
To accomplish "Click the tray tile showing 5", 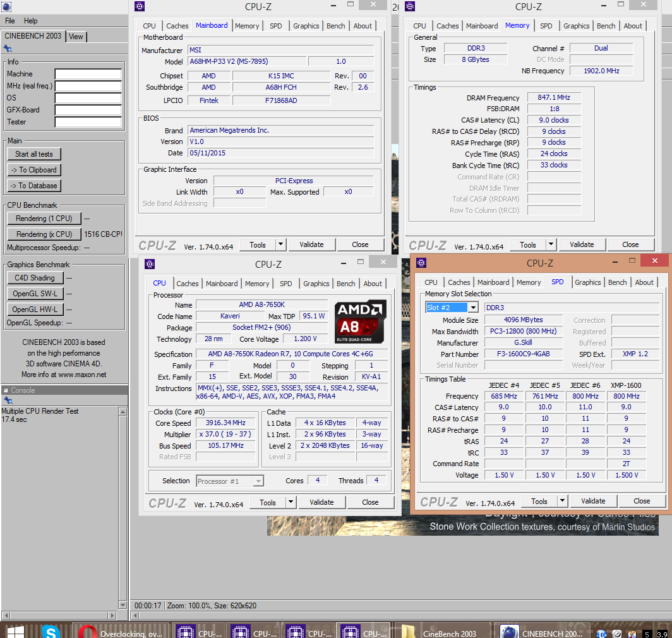I will 647,634.
